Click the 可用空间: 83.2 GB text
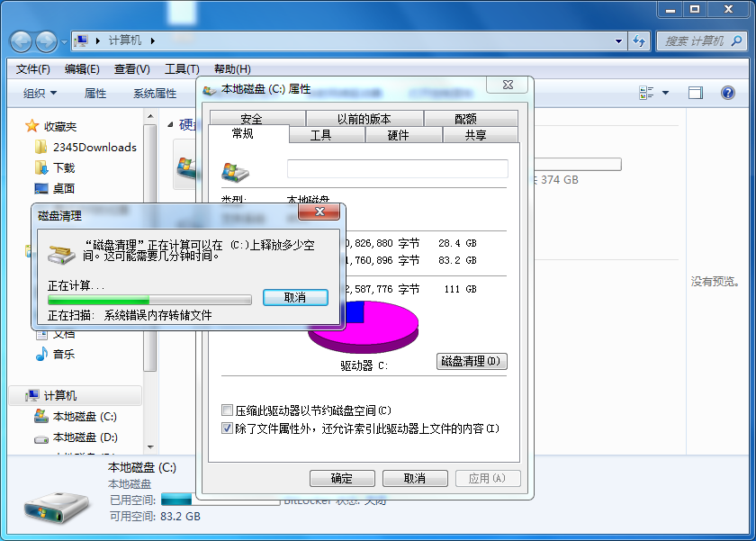The image size is (756, 541). [155, 517]
